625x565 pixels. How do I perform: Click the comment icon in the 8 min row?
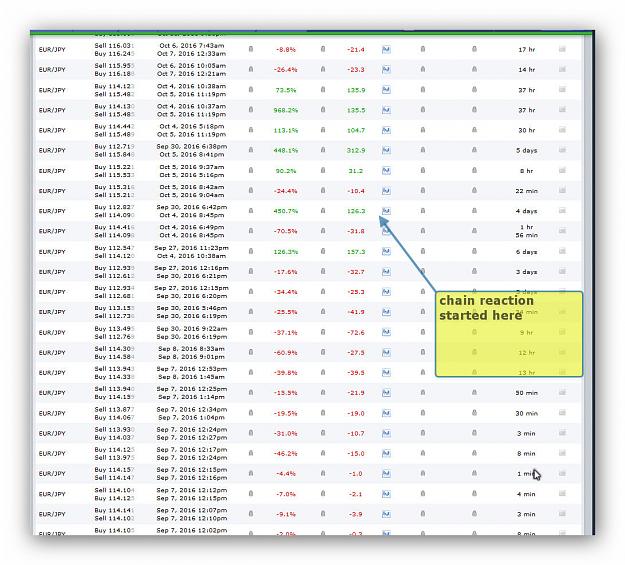pos(562,453)
